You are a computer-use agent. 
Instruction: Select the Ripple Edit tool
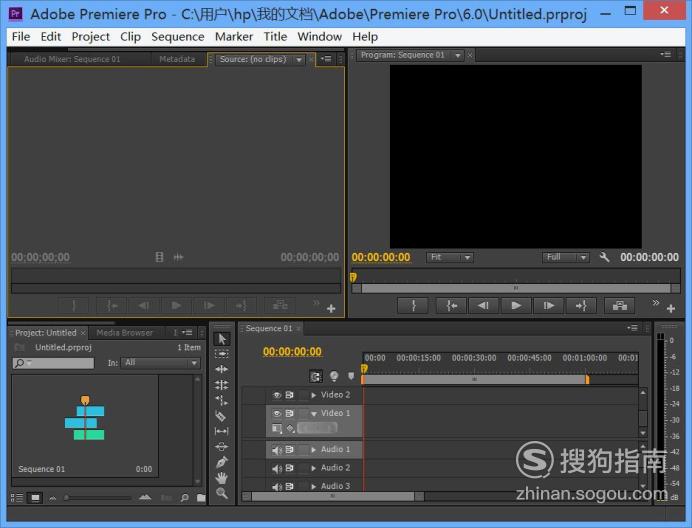pyautogui.click(x=222, y=369)
